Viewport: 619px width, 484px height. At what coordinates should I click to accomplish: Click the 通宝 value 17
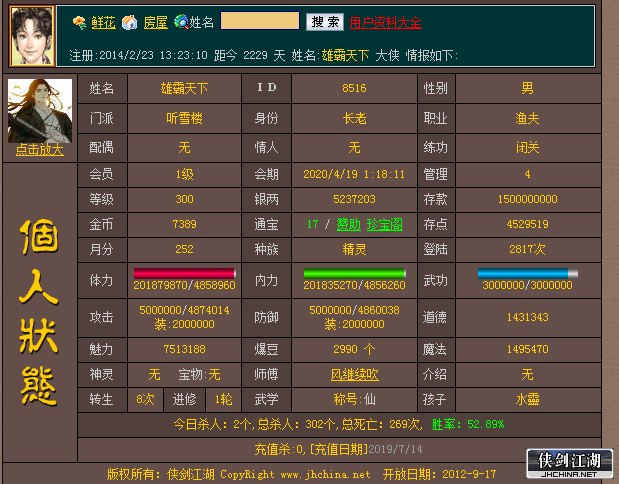pyautogui.click(x=312, y=224)
